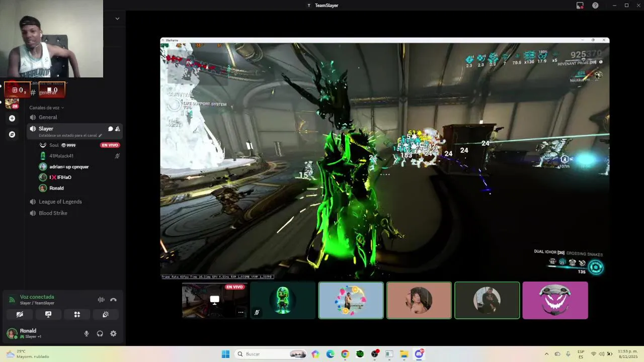644x362 pixels.
Task: Click the green voice connection signal icon
Action: (12, 300)
